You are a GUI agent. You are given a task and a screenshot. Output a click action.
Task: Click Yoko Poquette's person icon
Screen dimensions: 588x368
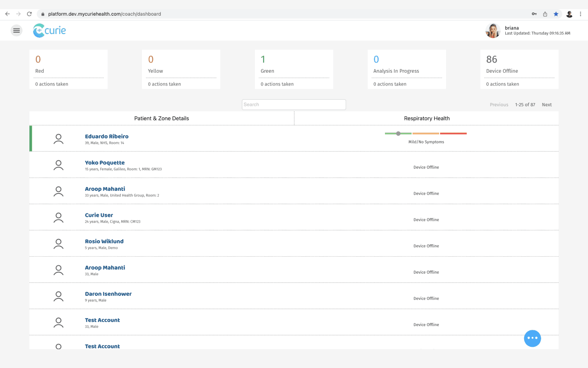(x=58, y=165)
